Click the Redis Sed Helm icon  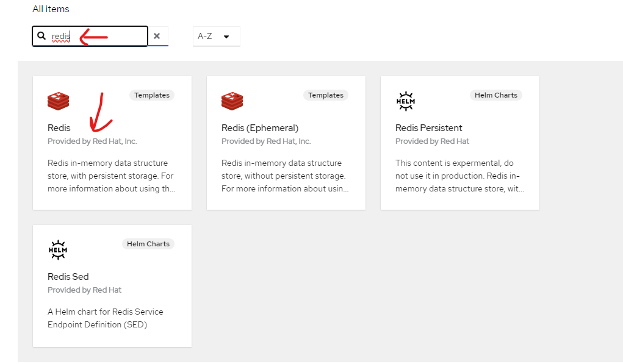coord(58,250)
